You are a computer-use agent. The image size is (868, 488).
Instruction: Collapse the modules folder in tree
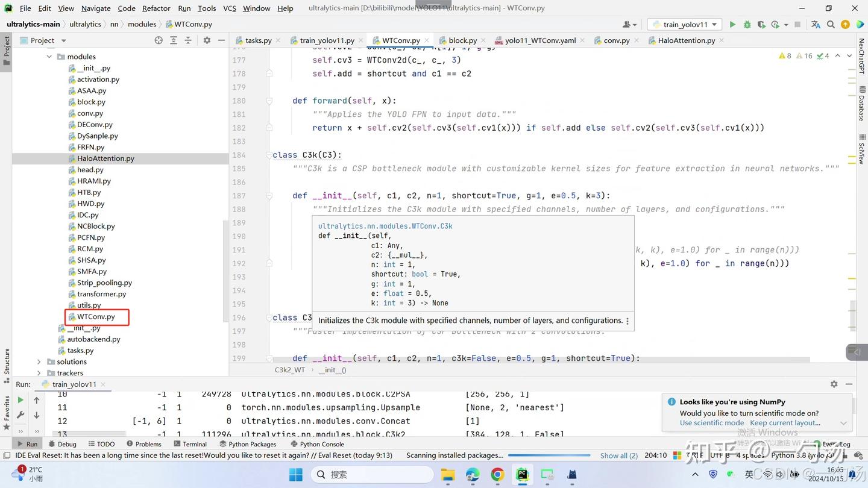(49, 57)
